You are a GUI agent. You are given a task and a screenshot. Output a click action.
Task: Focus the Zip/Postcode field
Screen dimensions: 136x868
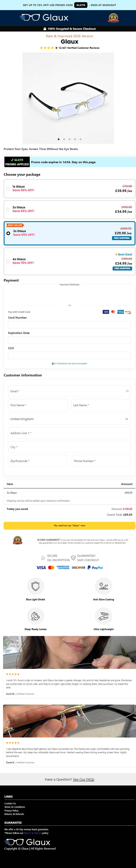[38, 461]
